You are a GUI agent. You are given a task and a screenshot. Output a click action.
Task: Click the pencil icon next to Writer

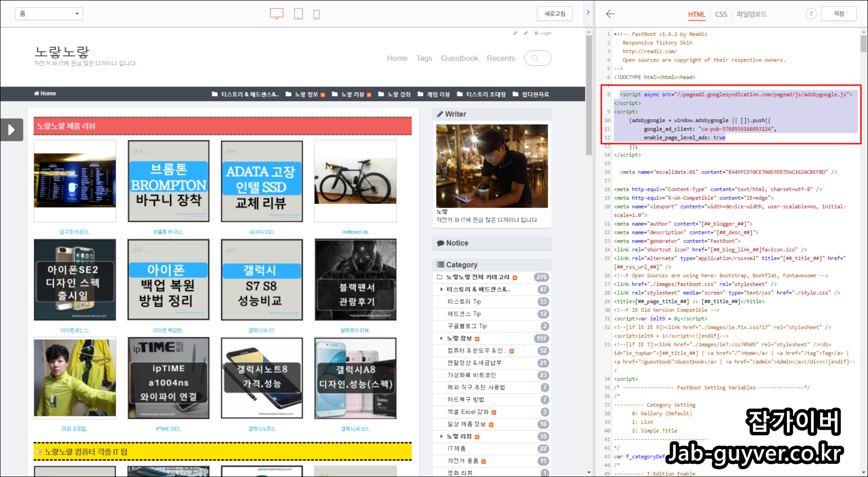440,114
